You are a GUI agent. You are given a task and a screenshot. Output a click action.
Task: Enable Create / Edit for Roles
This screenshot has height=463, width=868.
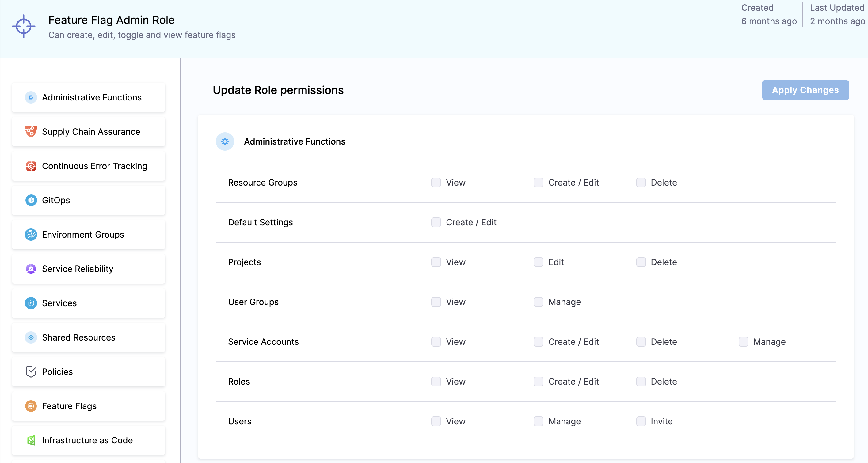pyautogui.click(x=538, y=382)
